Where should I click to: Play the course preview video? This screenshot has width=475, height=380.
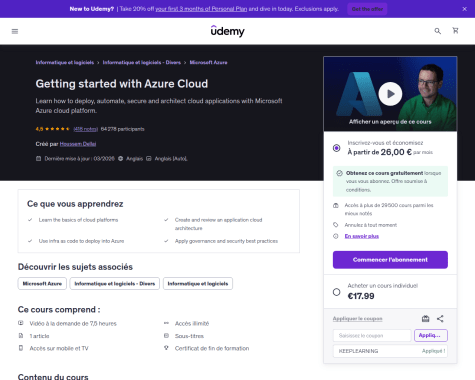(x=390, y=94)
